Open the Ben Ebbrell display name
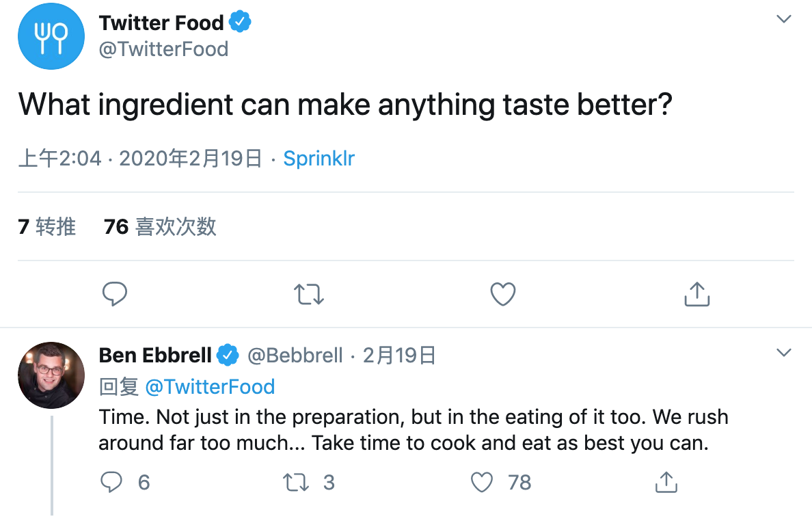Image resolution: width=812 pixels, height=521 pixels. [155, 356]
